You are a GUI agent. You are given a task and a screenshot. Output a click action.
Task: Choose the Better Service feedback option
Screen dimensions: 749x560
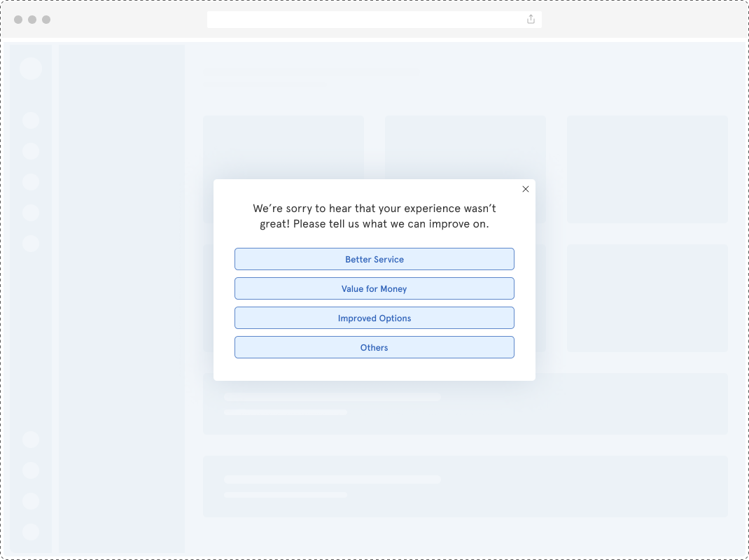click(374, 259)
